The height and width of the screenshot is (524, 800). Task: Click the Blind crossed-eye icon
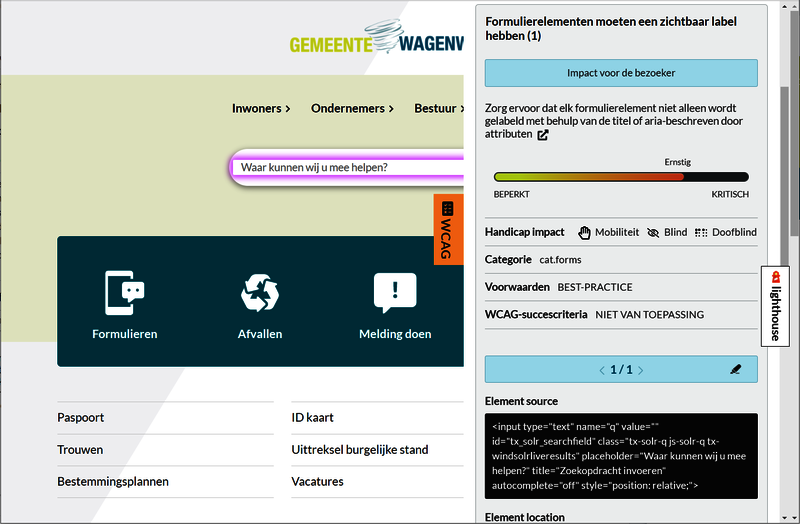pyautogui.click(x=653, y=233)
